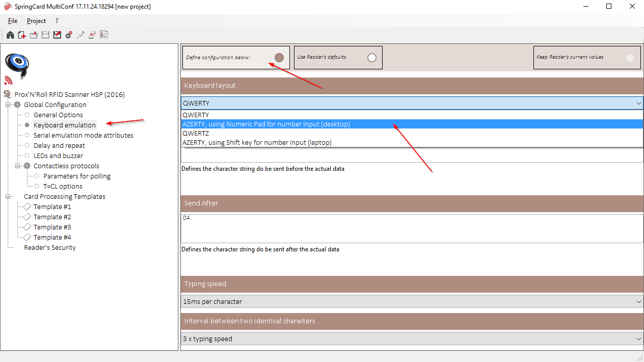Select Template #1 label in the tree
The width and height of the screenshot is (644, 362).
pos(52,206)
